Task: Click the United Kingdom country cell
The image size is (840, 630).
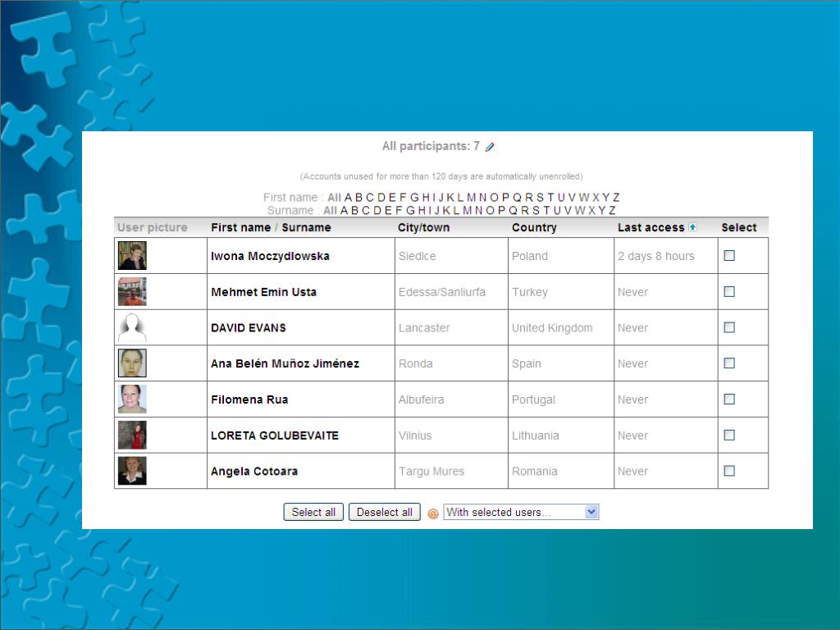Action: 552,328
